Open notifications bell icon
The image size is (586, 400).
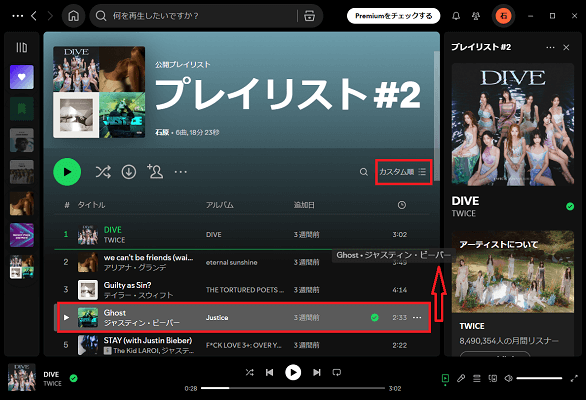pyautogui.click(x=456, y=16)
